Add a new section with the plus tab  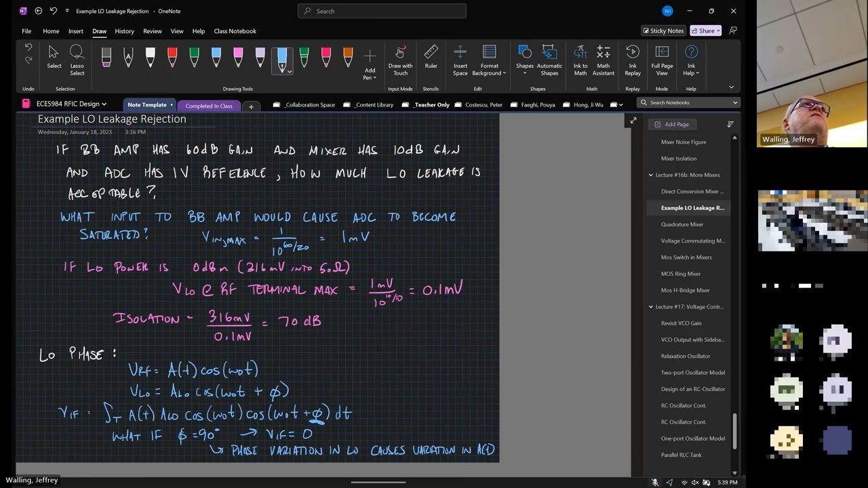pos(251,106)
